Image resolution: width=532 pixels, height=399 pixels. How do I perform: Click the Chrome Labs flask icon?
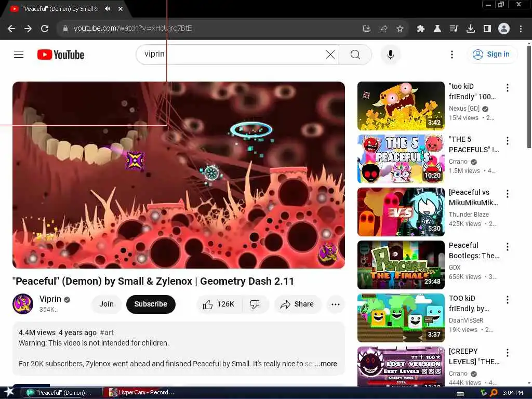(437, 29)
